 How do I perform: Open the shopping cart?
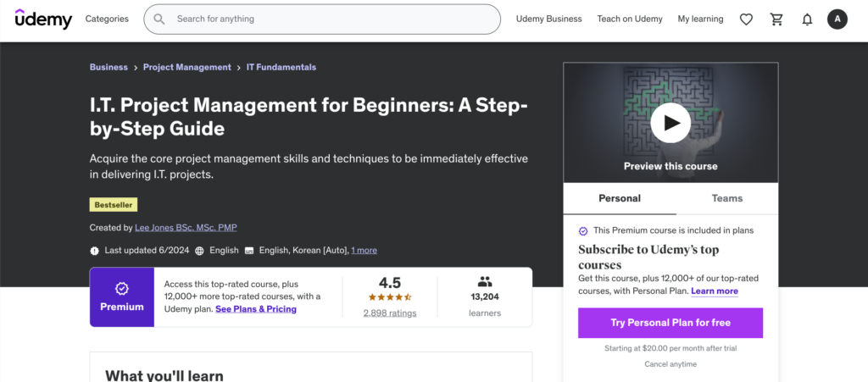[x=776, y=19]
